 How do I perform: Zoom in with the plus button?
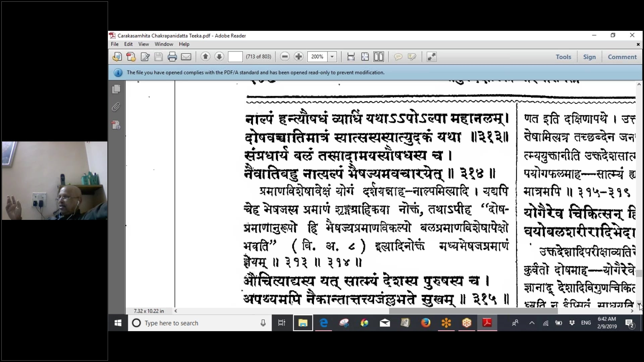tap(299, 57)
